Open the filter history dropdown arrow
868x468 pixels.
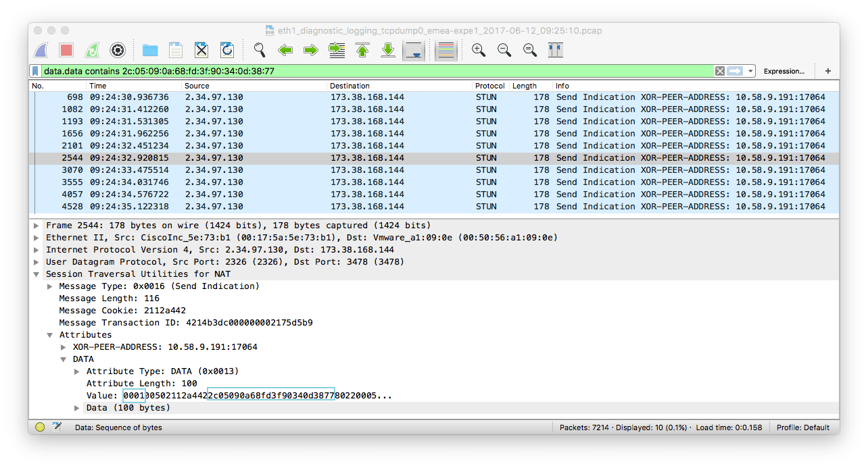[749, 70]
